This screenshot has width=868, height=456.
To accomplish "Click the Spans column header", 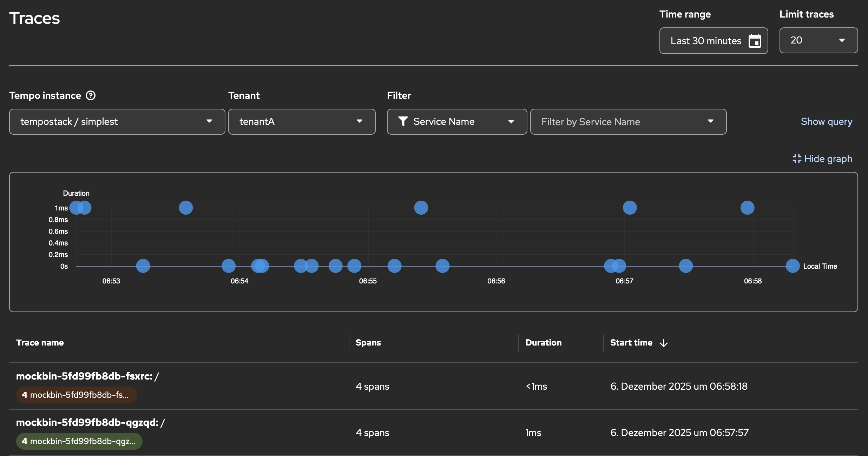I will [368, 343].
